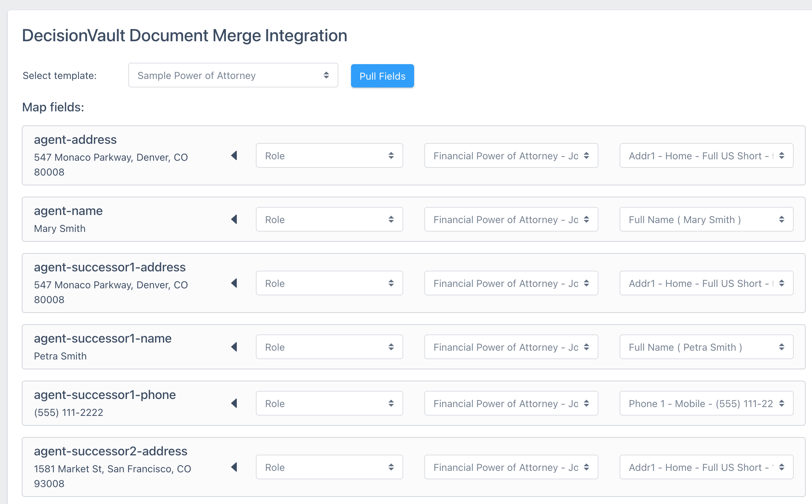This screenshot has height=504, width=812.
Task: Click the Mary Smith value under agent-name
Action: point(60,229)
